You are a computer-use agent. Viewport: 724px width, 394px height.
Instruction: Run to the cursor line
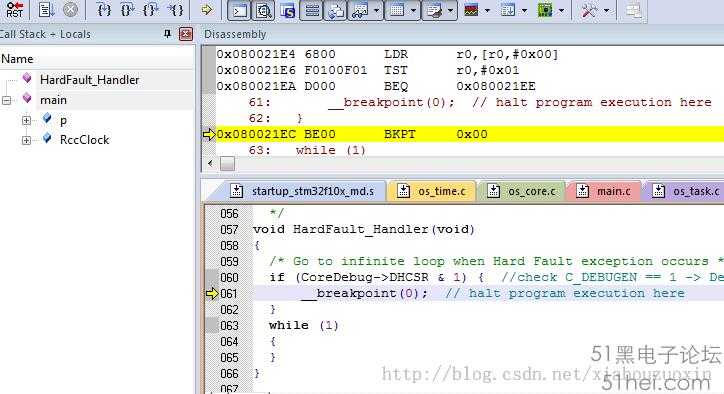point(175,10)
